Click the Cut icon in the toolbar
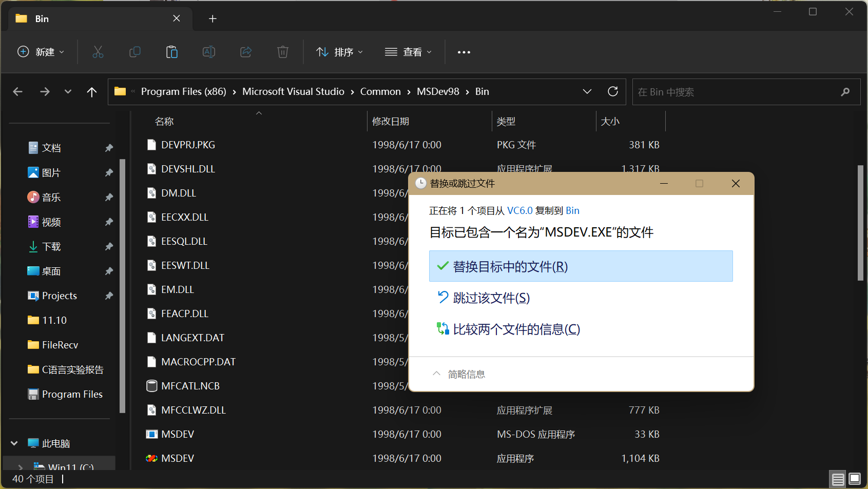The height and width of the screenshot is (489, 868). coord(98,52)
